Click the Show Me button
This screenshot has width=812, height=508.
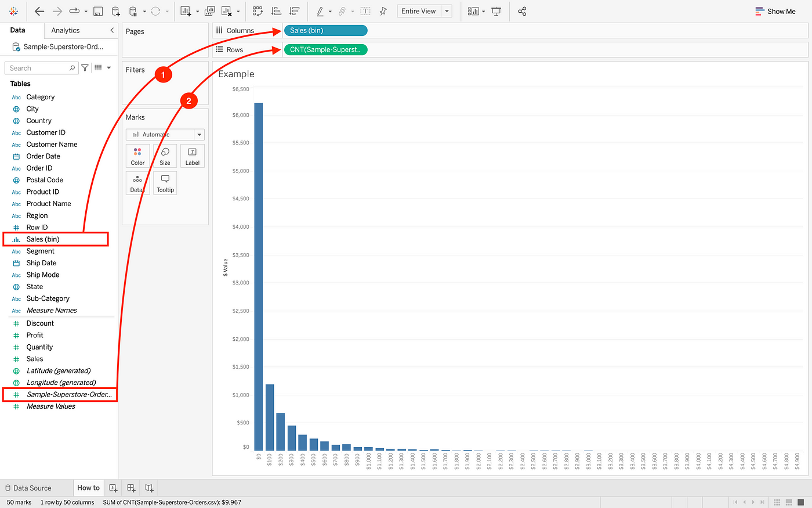775,11
